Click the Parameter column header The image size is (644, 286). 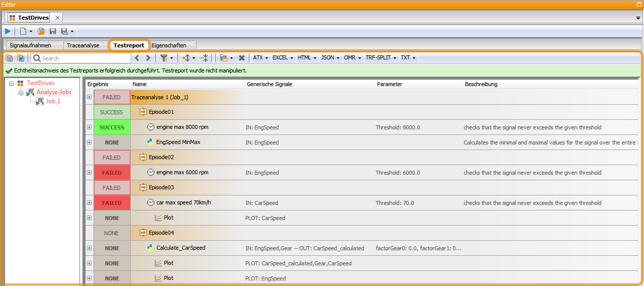[x=419, y=84]
